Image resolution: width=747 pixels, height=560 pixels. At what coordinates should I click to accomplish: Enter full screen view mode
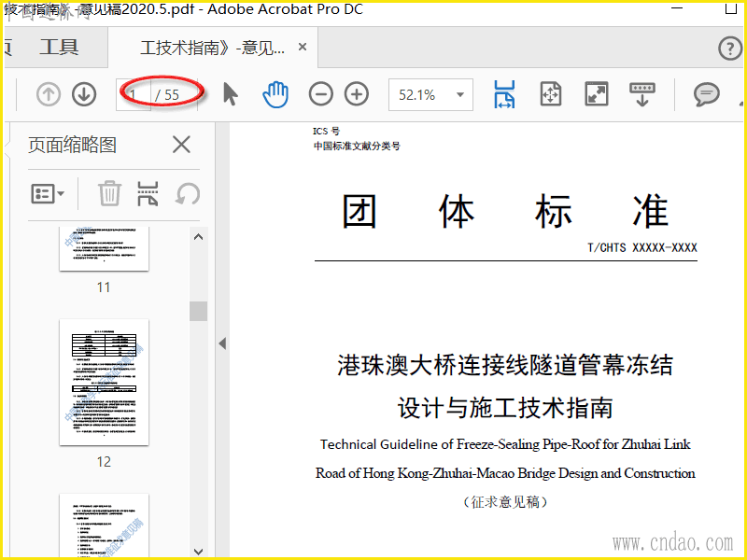tap(597, 94)
